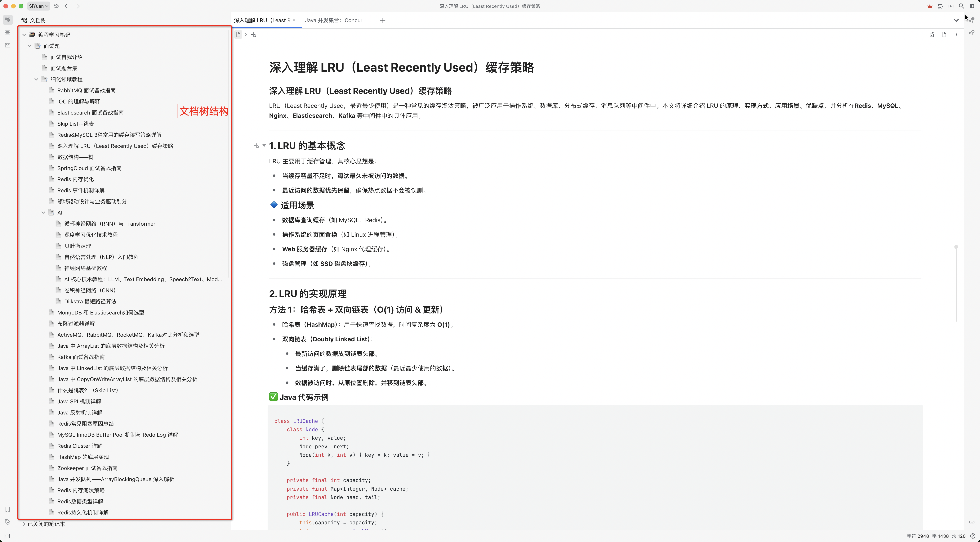Viewport: 980px width, 542px height.
Task: Open the SiYuan main menu dropdown
Action: (x=38, y=6)
